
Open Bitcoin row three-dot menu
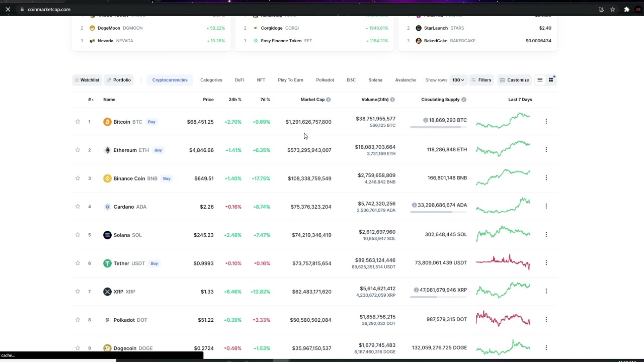coord(546,121)
